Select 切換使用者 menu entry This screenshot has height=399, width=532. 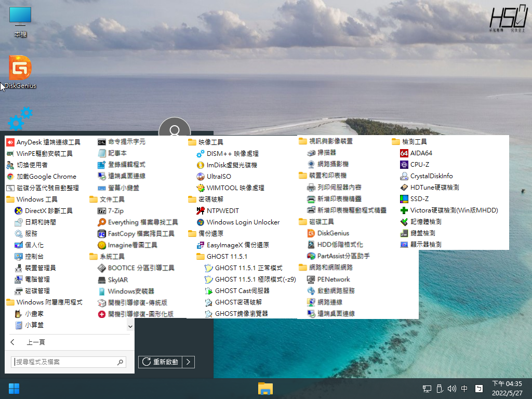click(27, 165)
